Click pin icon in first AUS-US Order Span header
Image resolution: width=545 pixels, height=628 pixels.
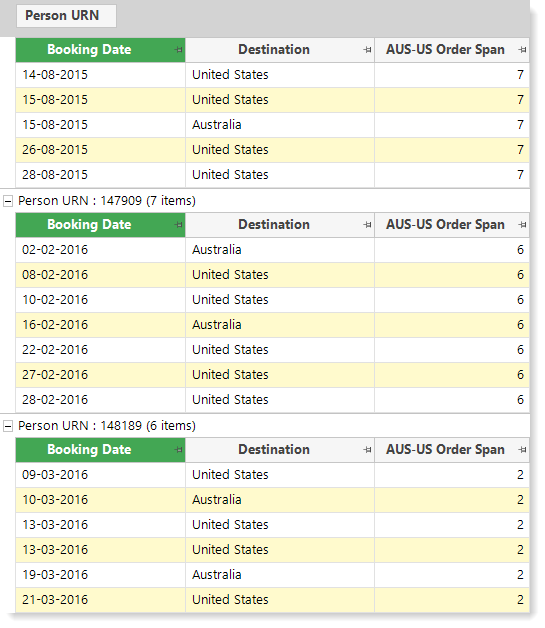(x=522, y=50)
